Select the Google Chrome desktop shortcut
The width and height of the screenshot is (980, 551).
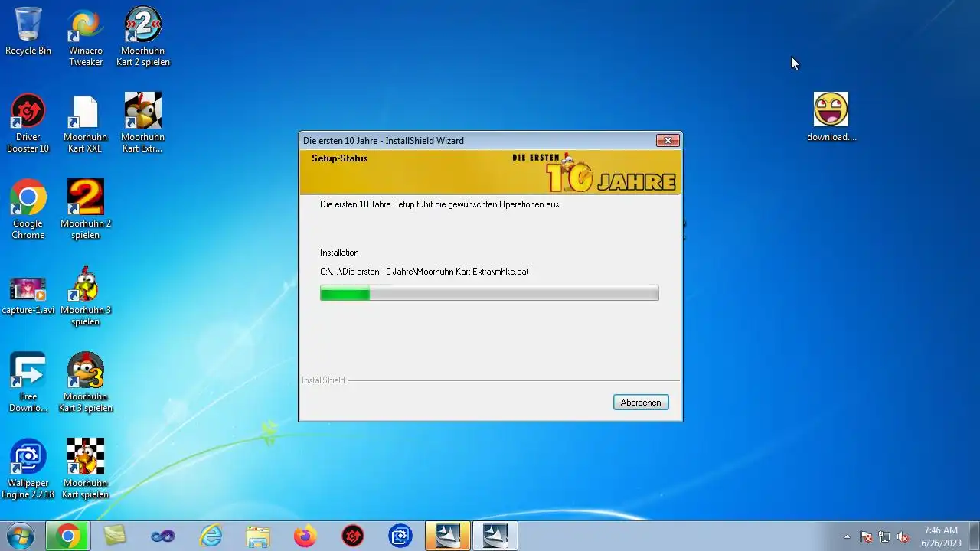(x=28, y=210)
